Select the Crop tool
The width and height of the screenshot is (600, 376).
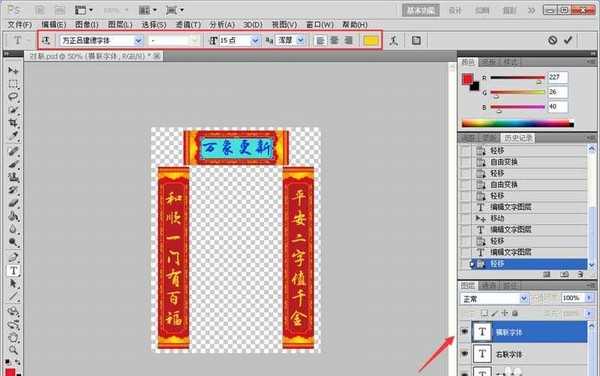(x=13, y=123)
